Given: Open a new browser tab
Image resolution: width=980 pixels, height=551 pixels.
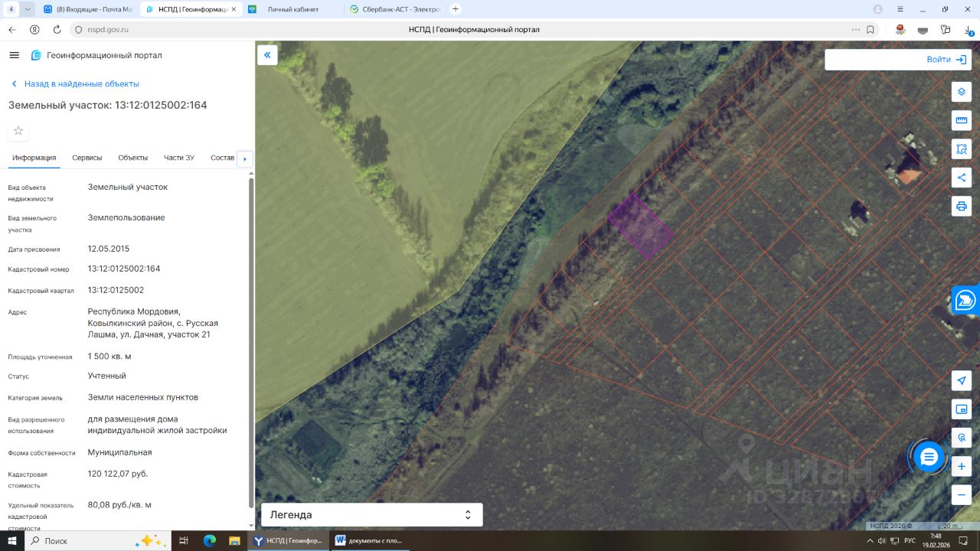Looking at the screenshot, I should [456, 9].
